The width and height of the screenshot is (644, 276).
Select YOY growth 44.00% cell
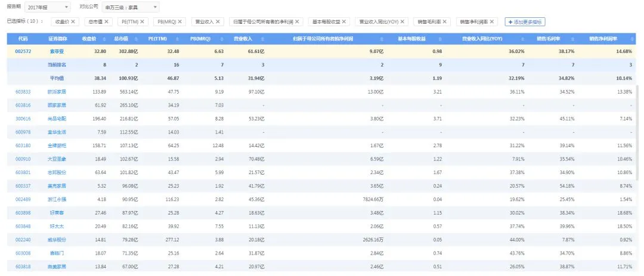(x=516, y=240)
